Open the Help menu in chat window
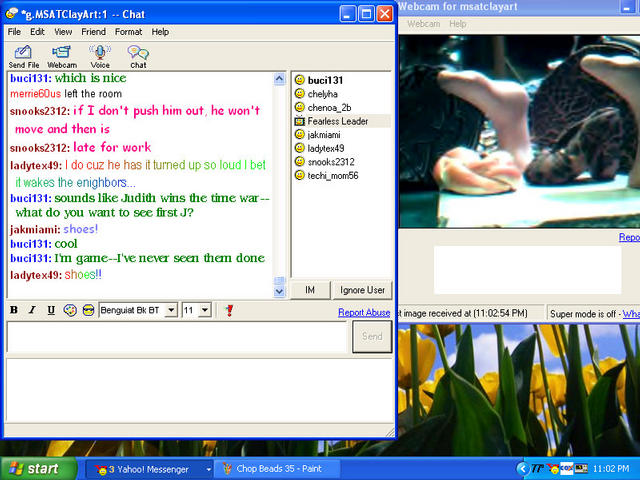 point(160,32)
